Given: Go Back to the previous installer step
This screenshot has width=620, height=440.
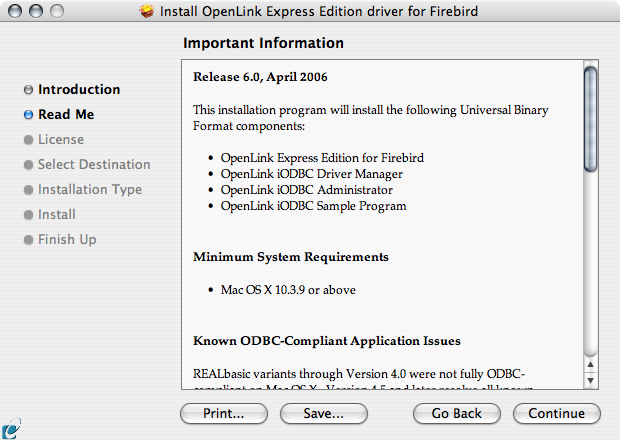Looking at the screenshot, I should coord(457,413).
